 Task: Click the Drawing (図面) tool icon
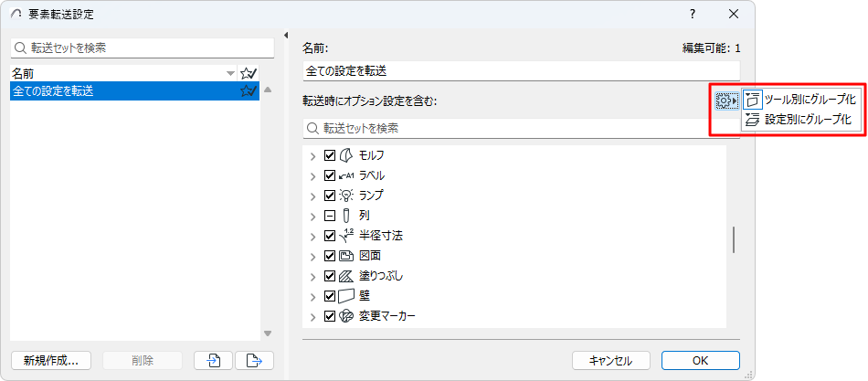coord(345,256)
